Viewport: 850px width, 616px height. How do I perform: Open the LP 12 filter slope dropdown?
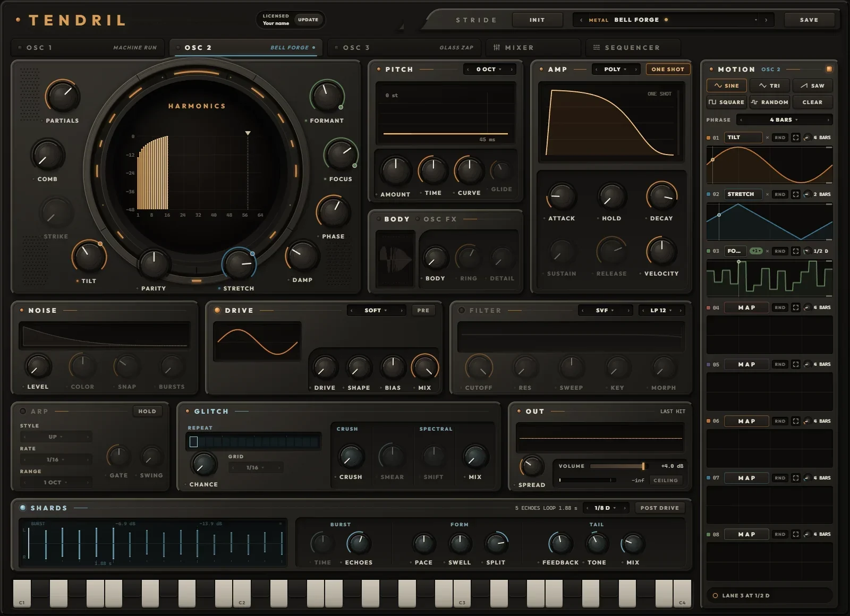661,311
